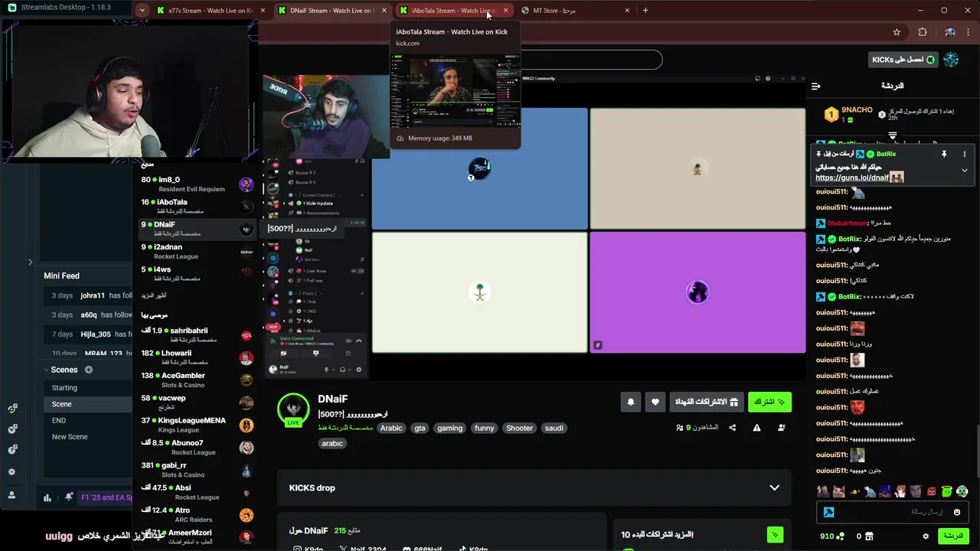Click the saudi tag
The image size is (980, 551).
pyautogui.click(x=554, y=428)
